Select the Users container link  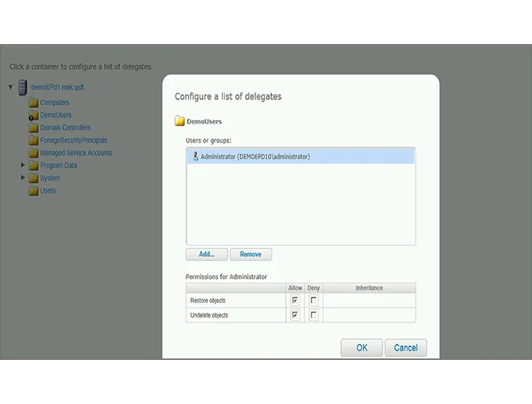click(48, 190)
